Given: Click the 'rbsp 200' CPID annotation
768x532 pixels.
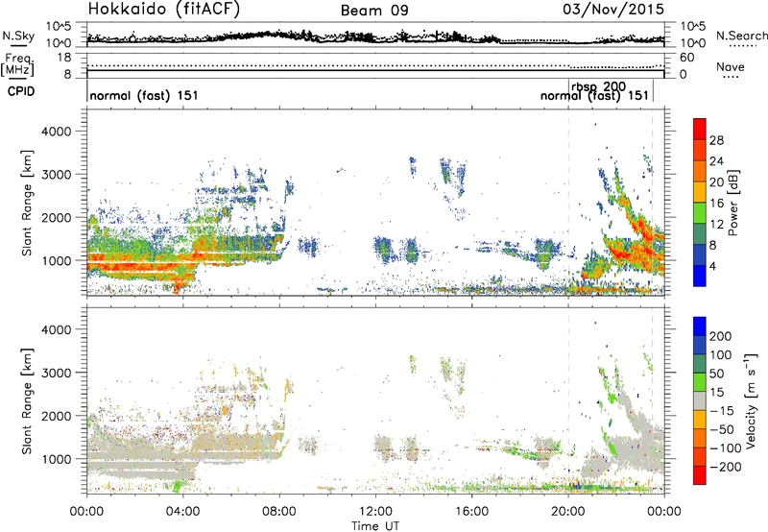Looking at the screenshot, I should pyautogui.click(x=598, y=86).
